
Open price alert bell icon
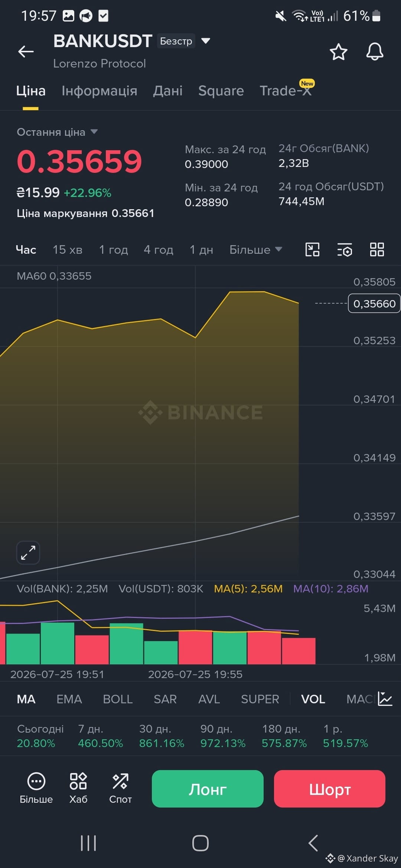coord(375,52)
